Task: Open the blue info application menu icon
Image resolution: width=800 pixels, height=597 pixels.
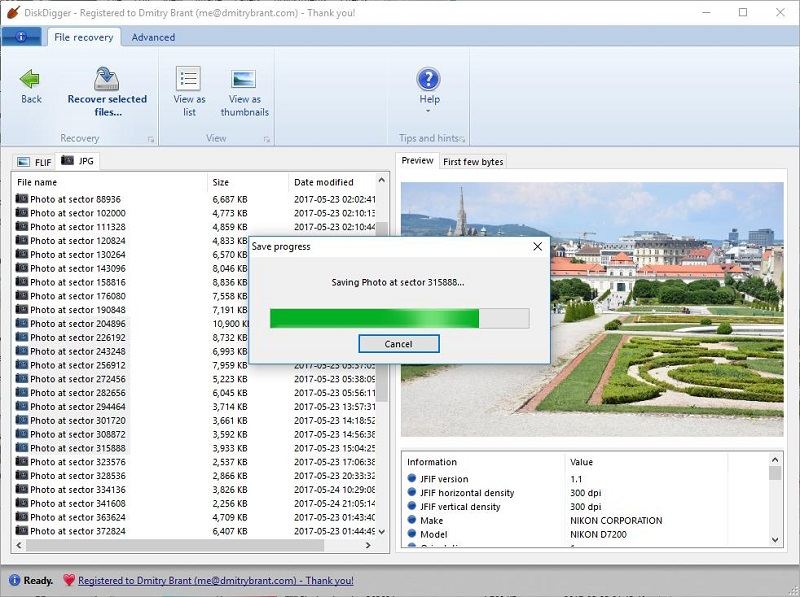Action: pyautogui.click(x=21, y=36)
